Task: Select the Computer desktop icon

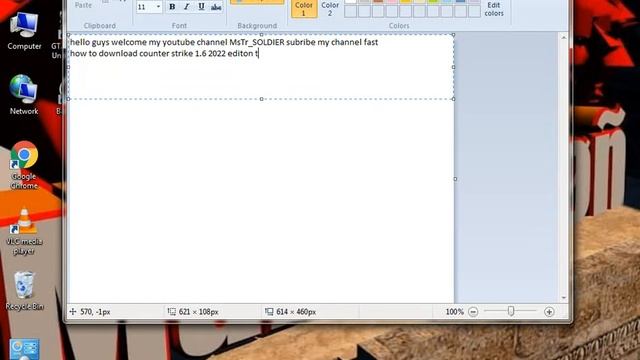Action: tap(24, 31)
